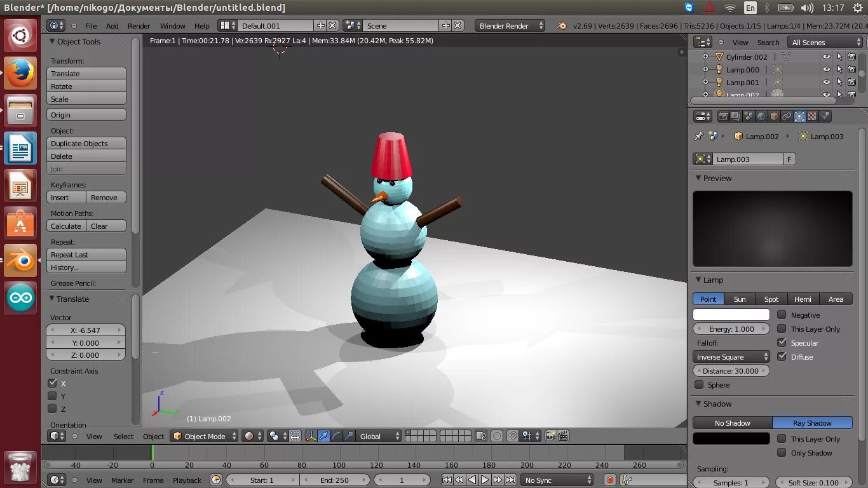Select the scale manipulator icon

[x=348, y=436]
